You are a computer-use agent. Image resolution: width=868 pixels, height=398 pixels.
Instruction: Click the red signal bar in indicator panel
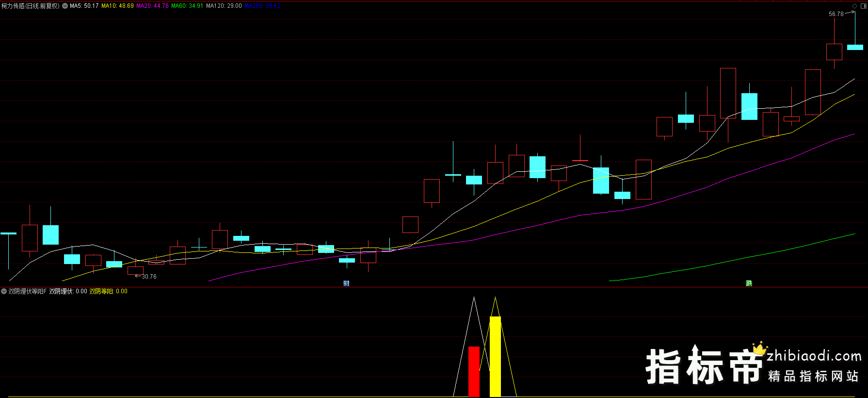tap(474, 371)
